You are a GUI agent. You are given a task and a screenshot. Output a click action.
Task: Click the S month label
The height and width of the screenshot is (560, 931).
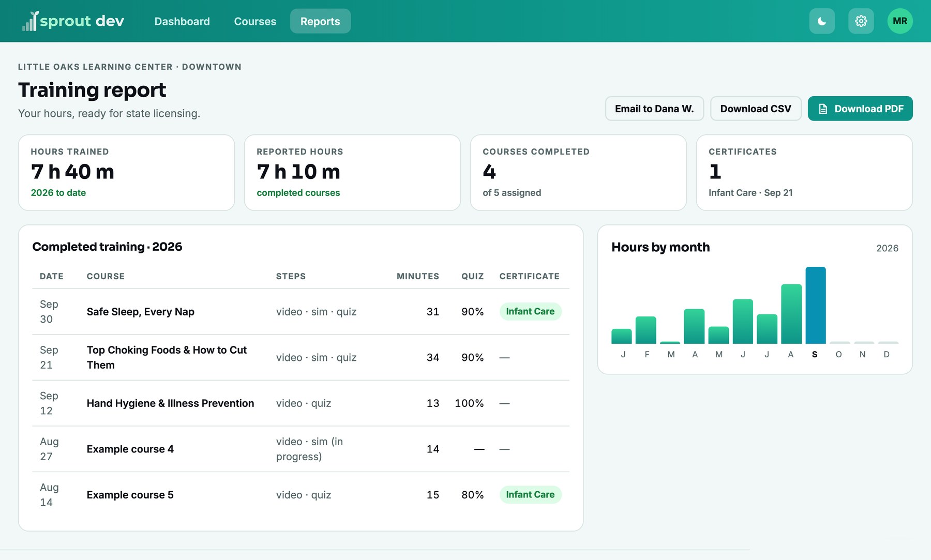coord(815,354)
